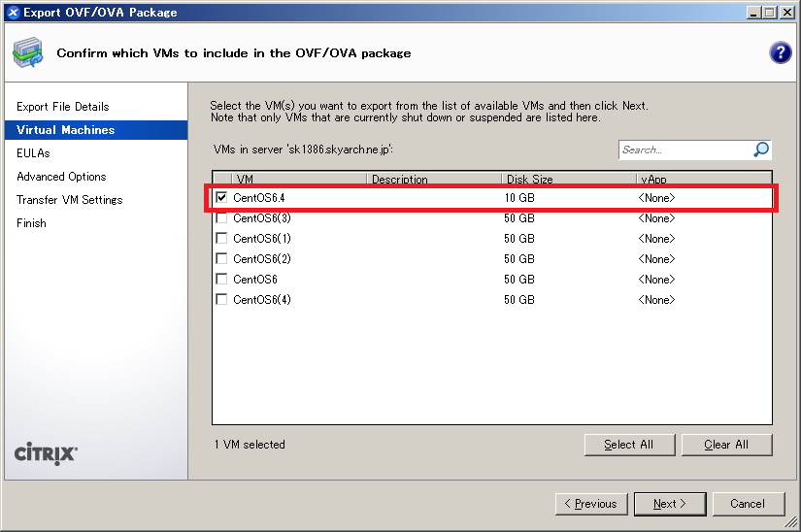
Task: Sort by the Disk Size column header
Action: point(569,180)
